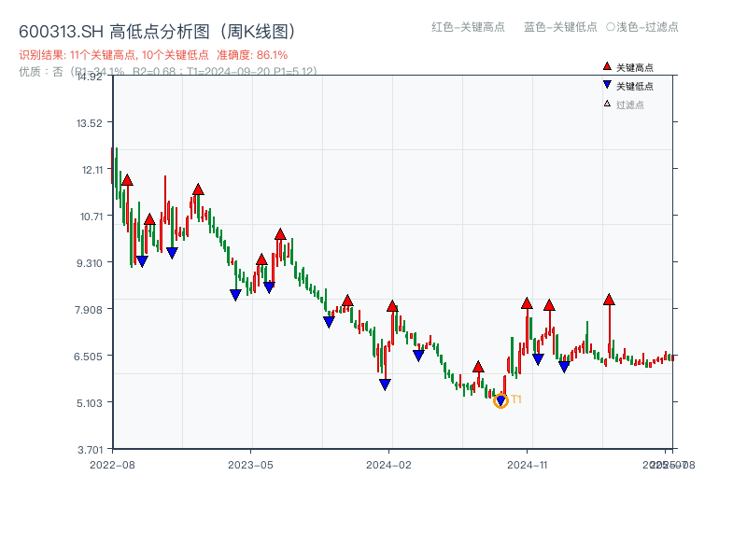Select the red 关键高点 triangle in the legend box
This screenshot has height=560, width=747.
point(605,67)
